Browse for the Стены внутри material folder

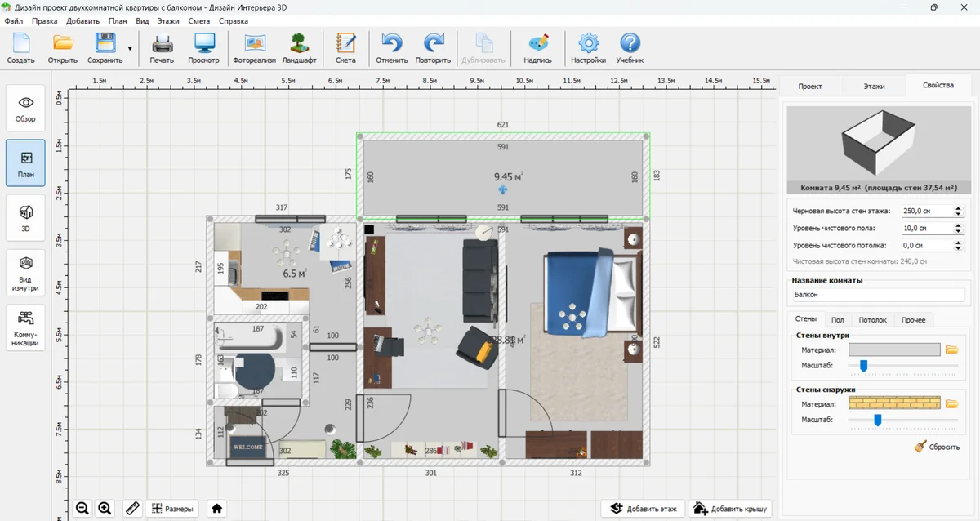click(x=951, y=350)
